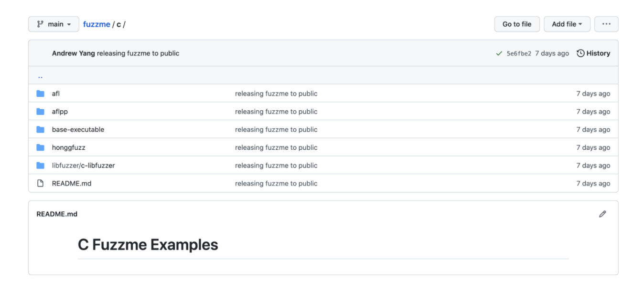
Task: Click the commit message in the README.md row
Action: [x=276, y=183]
